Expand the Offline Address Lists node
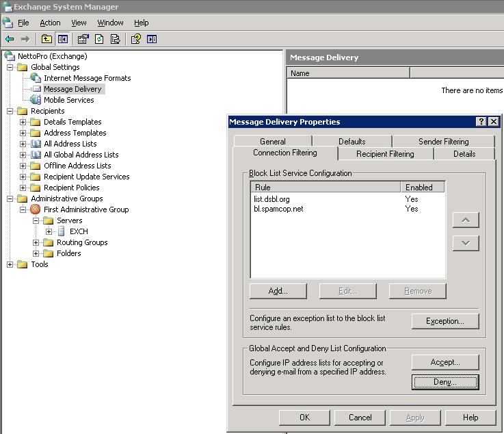 [x=23, y=166]
